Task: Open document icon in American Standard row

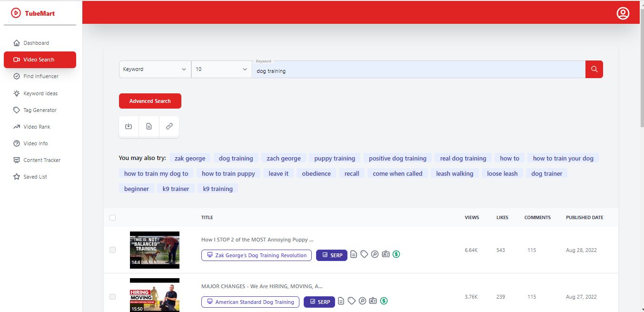Action: click(x=341, y=301)
